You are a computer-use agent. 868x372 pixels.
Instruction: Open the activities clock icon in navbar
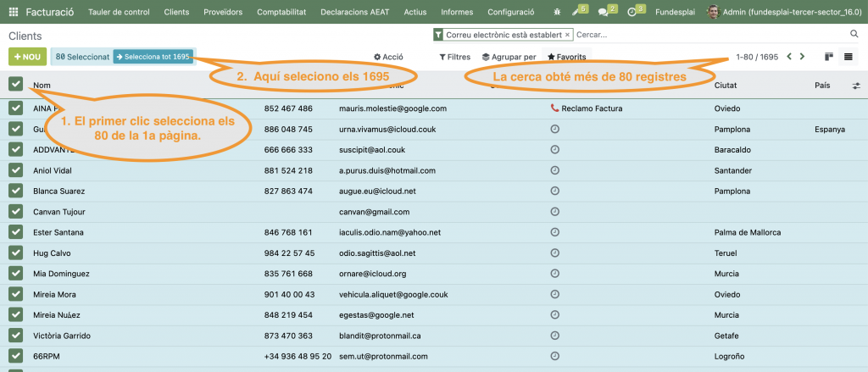coord(632,12)
